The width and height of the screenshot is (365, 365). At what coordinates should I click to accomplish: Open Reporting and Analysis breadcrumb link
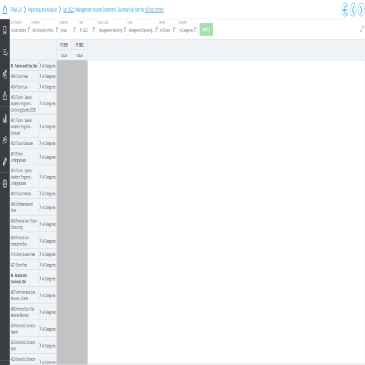point(42,10)
